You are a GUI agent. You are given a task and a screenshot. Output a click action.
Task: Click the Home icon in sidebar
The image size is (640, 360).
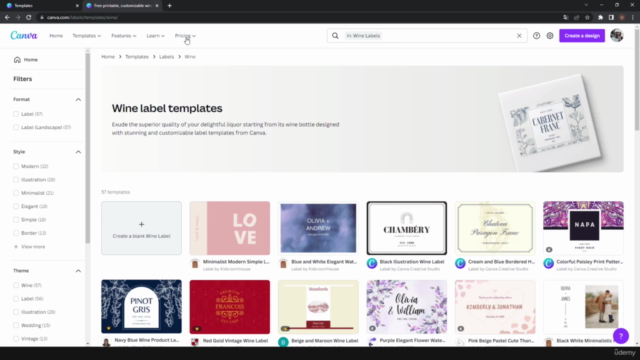click(x=17, y=60)
